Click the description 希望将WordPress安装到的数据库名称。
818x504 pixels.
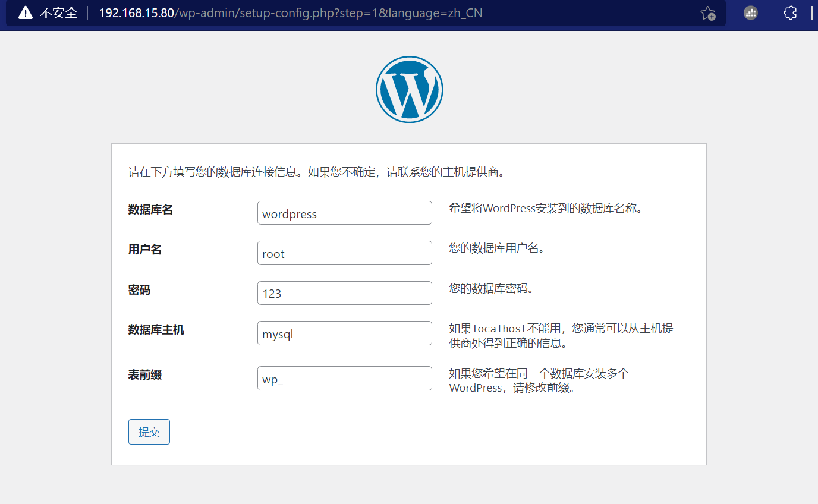(546, 209)
